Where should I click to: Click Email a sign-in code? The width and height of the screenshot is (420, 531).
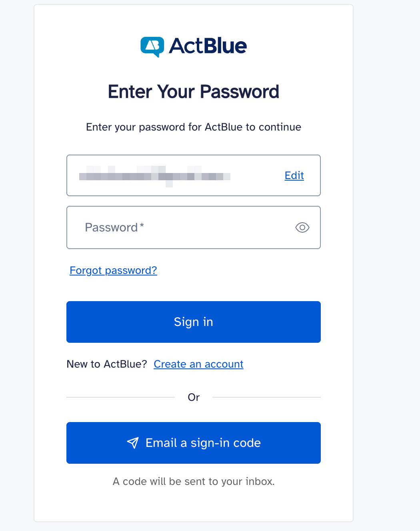click(193, 442)
